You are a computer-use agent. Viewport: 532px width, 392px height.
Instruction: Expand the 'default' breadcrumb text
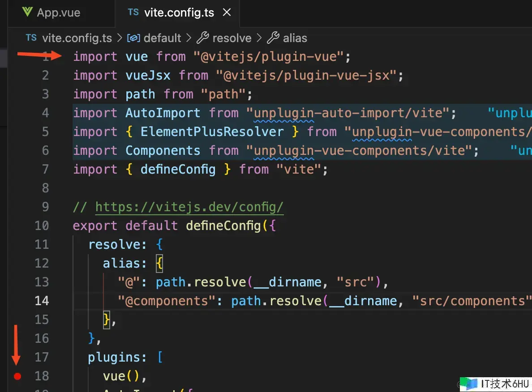(162, 38)
